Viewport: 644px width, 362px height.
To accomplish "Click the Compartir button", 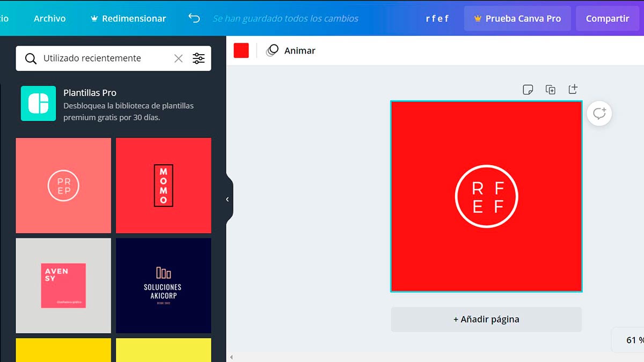I will [607, 18].
